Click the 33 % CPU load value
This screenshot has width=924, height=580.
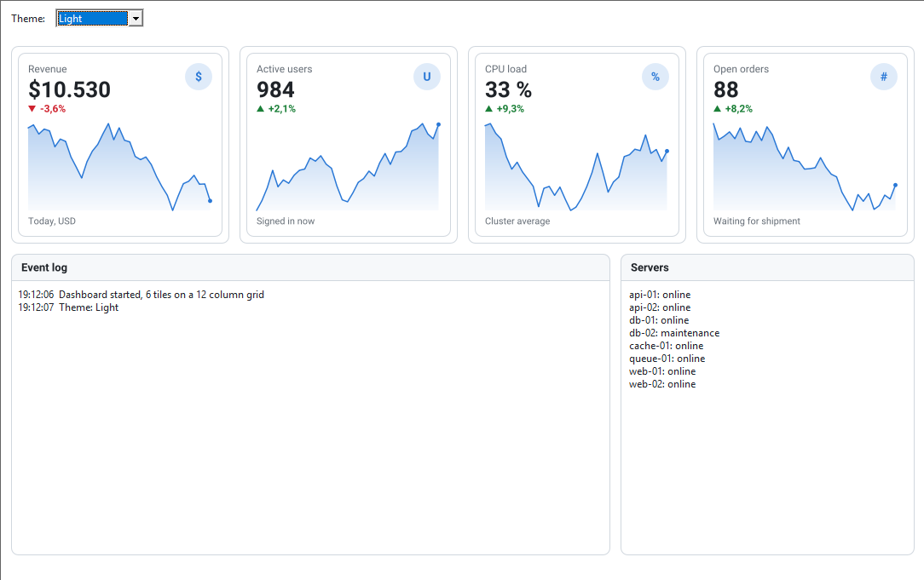click(508, 89)
